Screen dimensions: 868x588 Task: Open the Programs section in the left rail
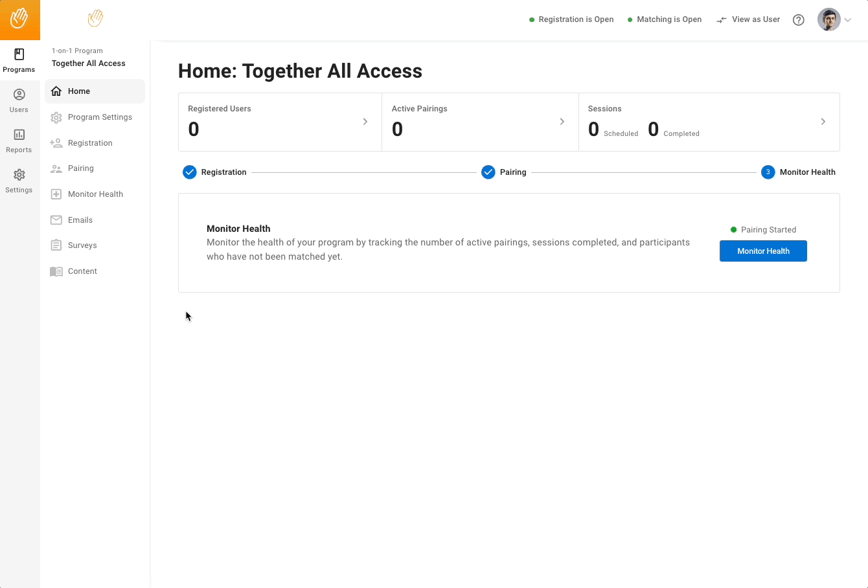(x=19, y=60)
